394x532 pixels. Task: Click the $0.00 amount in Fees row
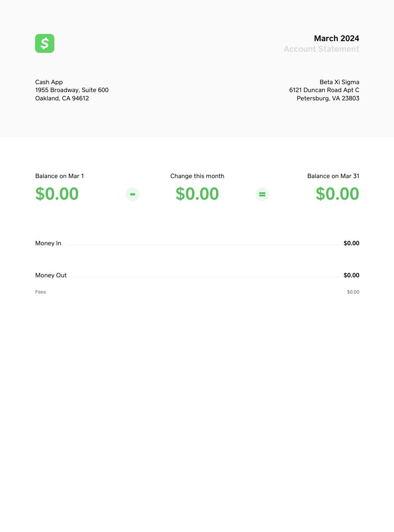click(353, 292)
